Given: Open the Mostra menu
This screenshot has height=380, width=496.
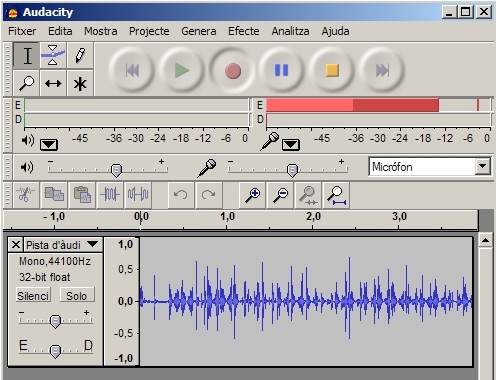Looking at the screenshot, I should point(101,31).
